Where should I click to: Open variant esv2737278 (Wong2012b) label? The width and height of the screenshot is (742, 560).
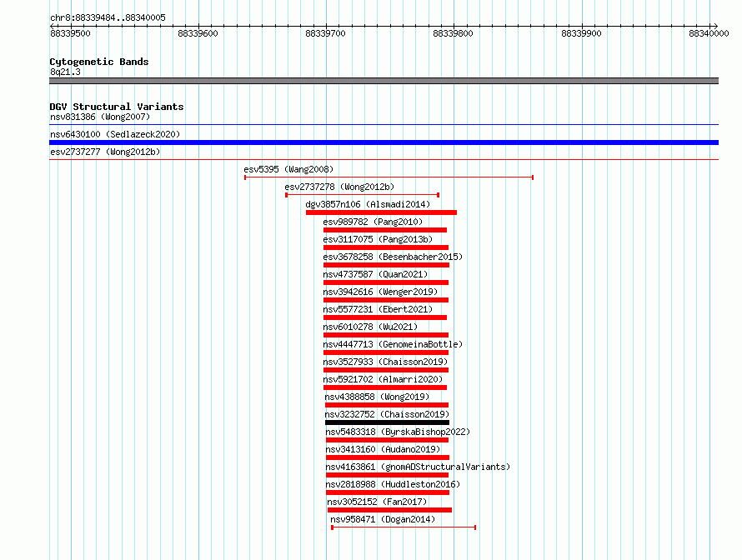click(x=339, y=187)
